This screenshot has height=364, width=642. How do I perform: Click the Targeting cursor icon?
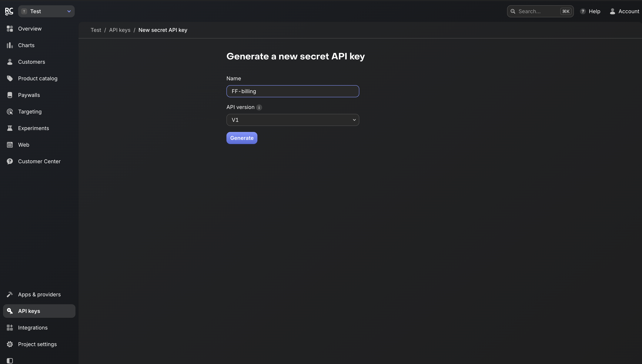tap(10, 112)
